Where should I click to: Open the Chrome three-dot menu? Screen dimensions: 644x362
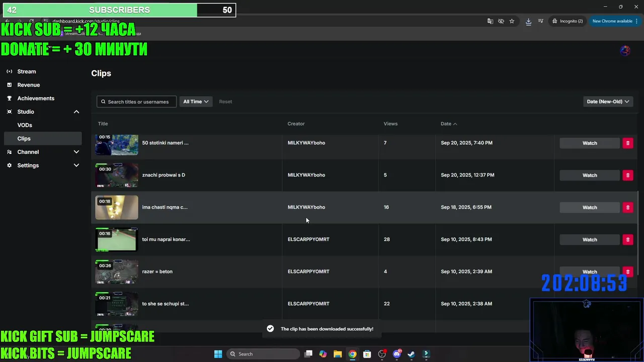[637, 21]
